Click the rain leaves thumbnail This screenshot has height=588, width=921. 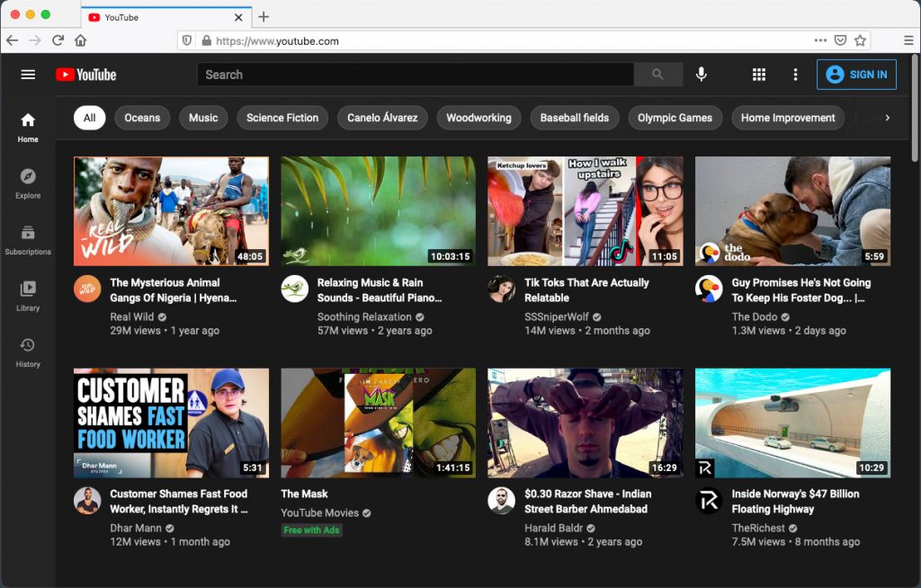(379, 211)
